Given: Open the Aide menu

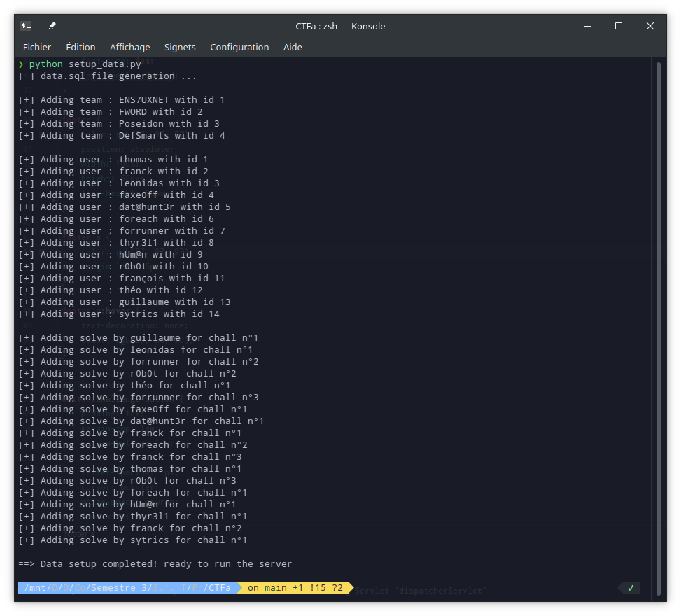Looking at the screenshot, I should (293, 47).
